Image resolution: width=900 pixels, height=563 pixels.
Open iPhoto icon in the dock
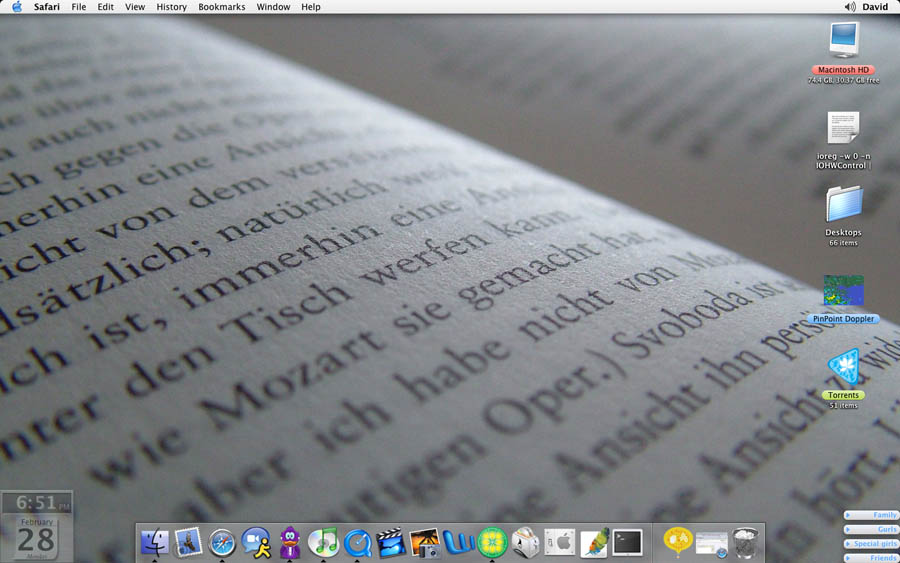425,542
